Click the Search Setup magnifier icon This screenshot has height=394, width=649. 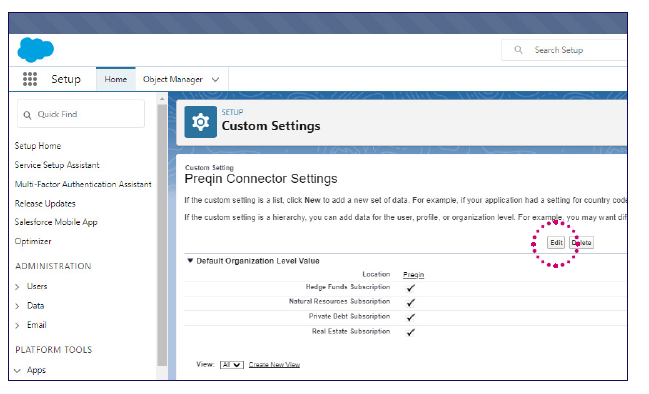[x=518, y=50]
